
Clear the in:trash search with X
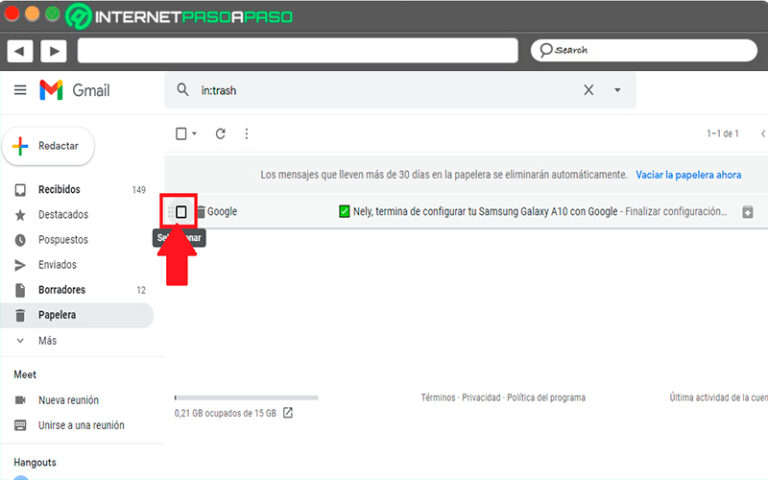pos(589,90)
